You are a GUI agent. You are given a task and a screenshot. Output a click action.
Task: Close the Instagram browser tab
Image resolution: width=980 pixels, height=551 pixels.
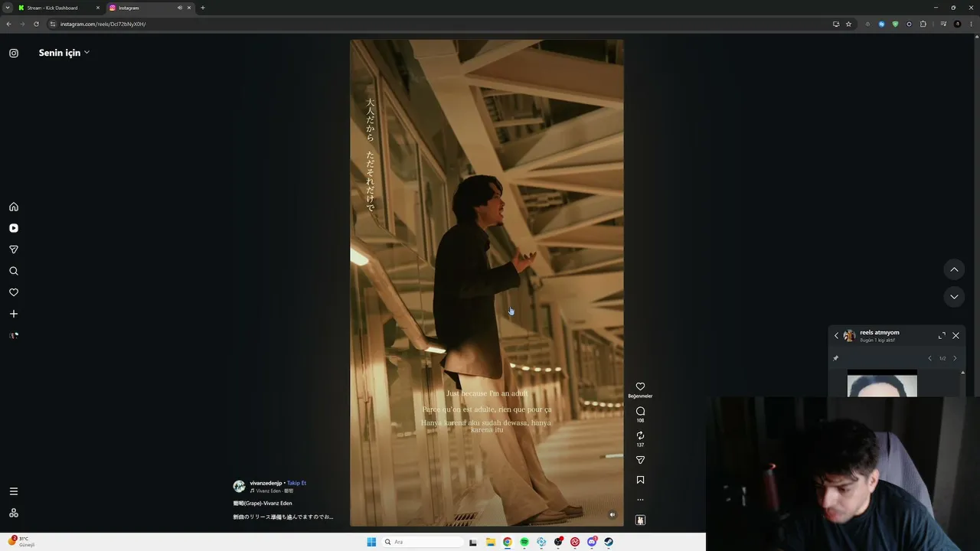point(189,8)
